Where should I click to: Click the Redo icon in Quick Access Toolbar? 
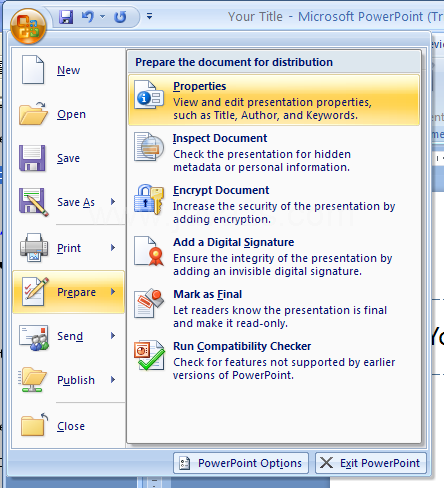click(x=120, y=17)
